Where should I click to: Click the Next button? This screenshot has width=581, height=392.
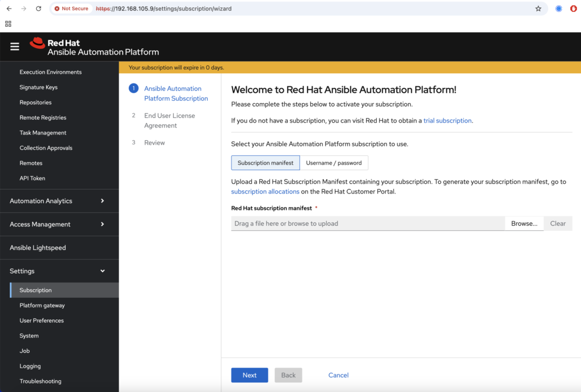coord(250,375)
